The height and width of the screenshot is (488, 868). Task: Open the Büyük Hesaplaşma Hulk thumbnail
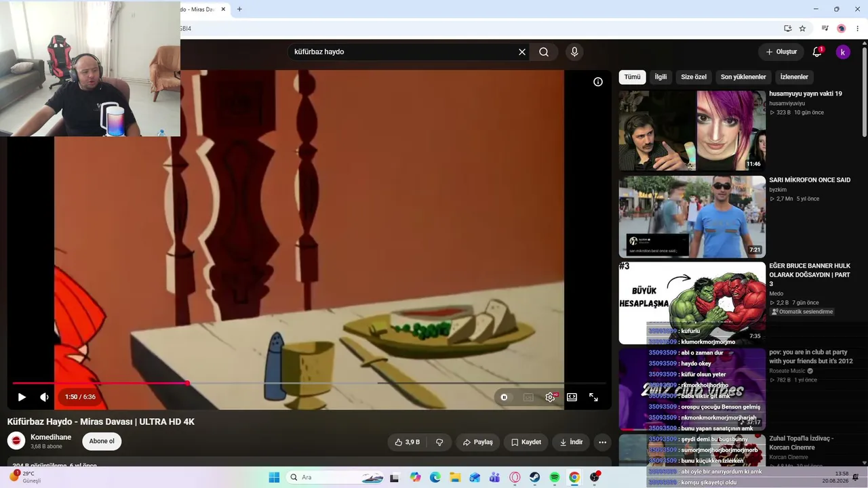(692, 303)
